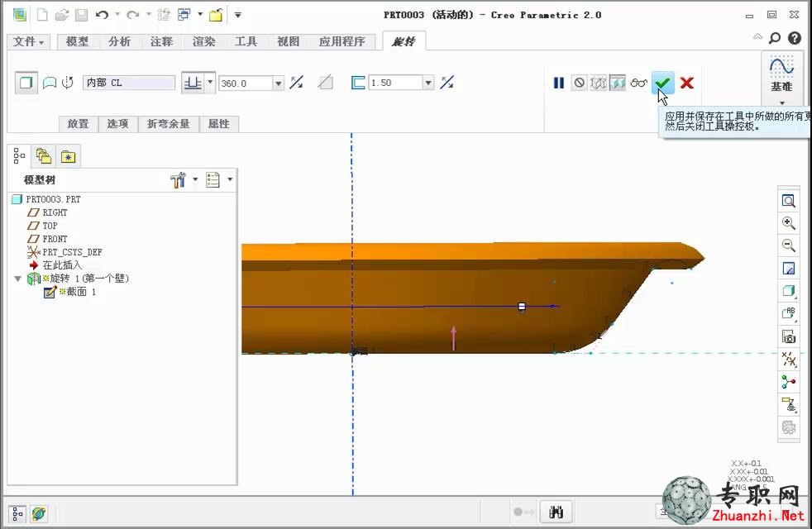Toggle web browser display in status bar

(39, 513)
